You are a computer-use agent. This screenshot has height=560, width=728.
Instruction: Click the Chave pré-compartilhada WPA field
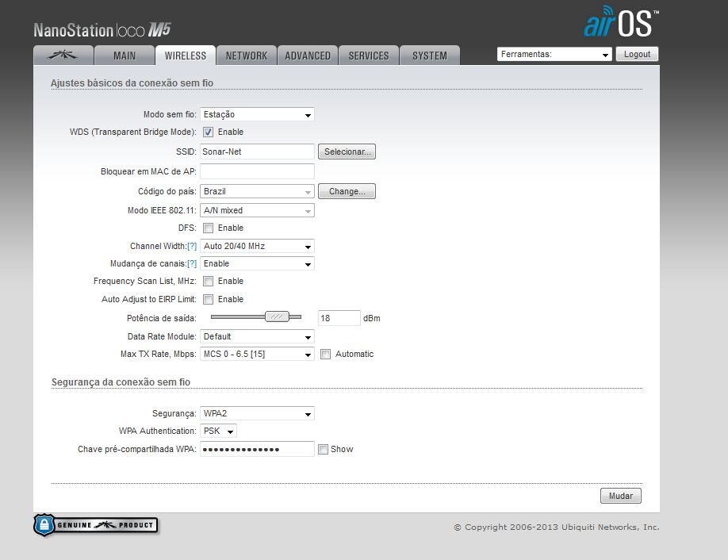[x=257, y=449]
